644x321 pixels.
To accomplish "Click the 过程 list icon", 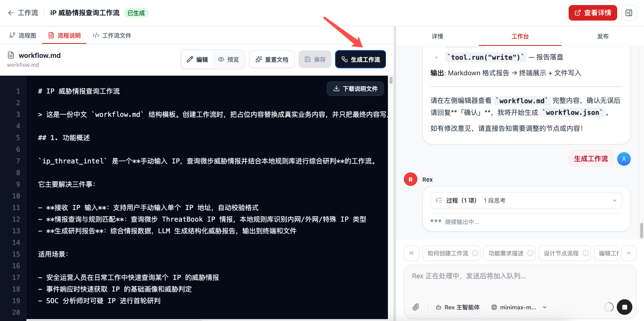I will click(x=439, y=200).
